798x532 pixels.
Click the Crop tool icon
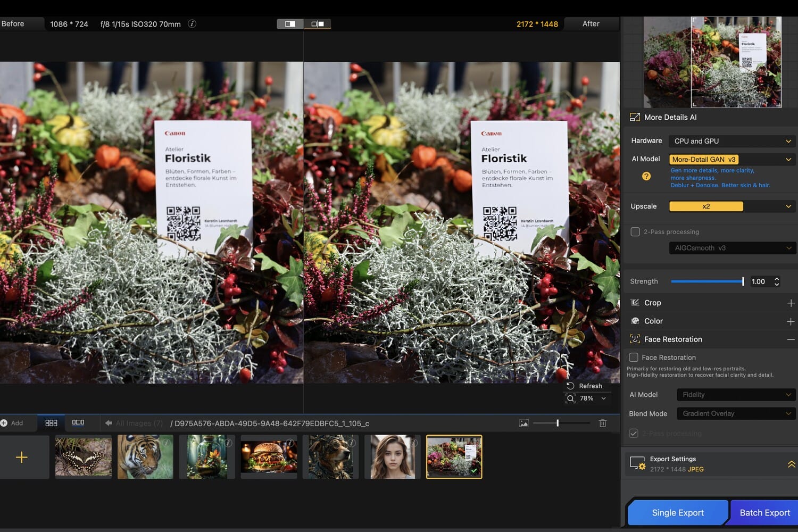tap(635, 303)
